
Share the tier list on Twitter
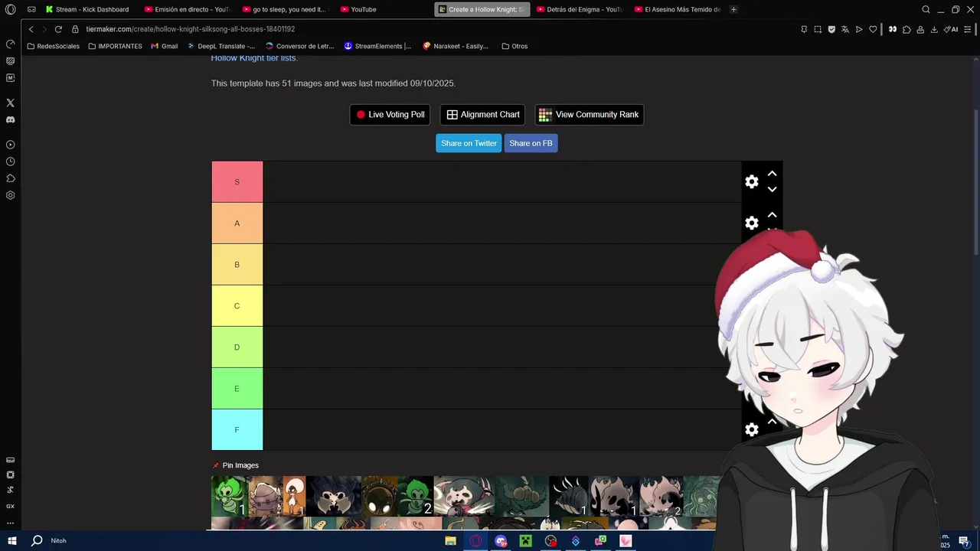pyautogui.click(x=469, y=143)
